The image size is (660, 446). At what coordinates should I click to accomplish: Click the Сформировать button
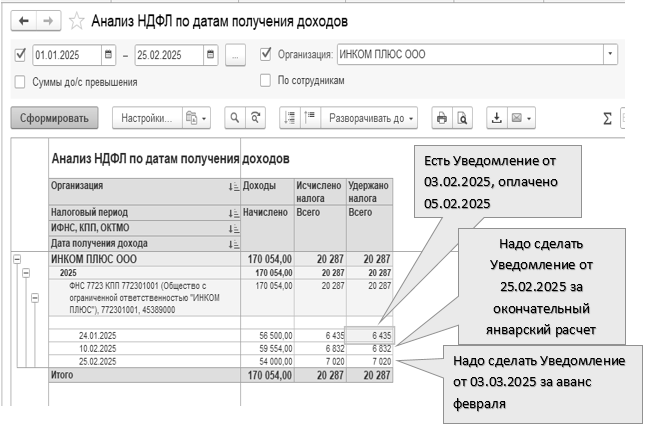tap(54, 118)
